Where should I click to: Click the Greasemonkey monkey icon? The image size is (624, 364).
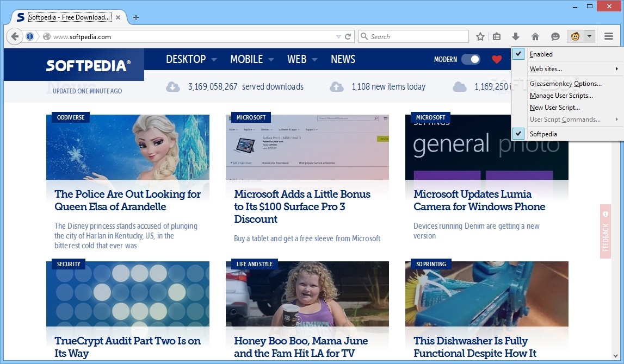coord(575,36)
